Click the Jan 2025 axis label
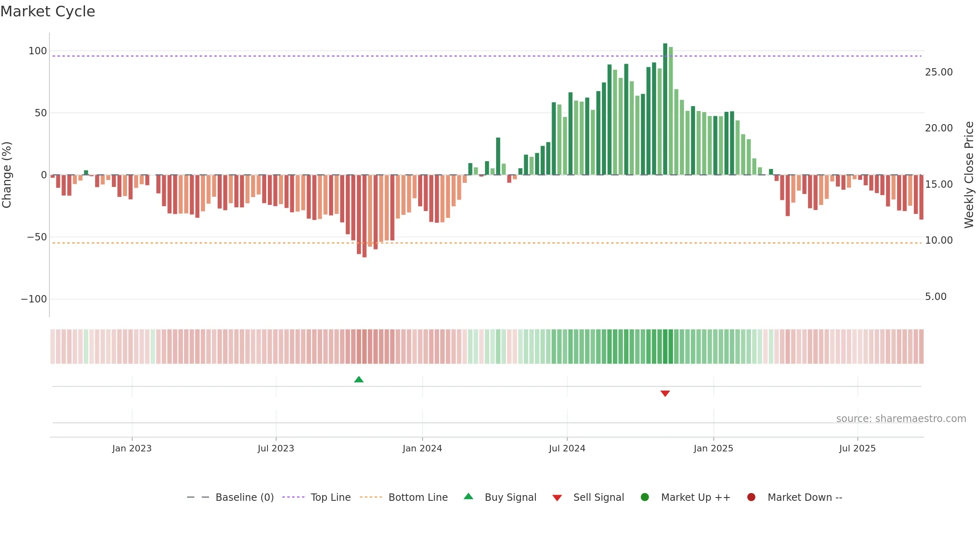The width and height of the screenshot is (980, 551). tap(713, 449)
